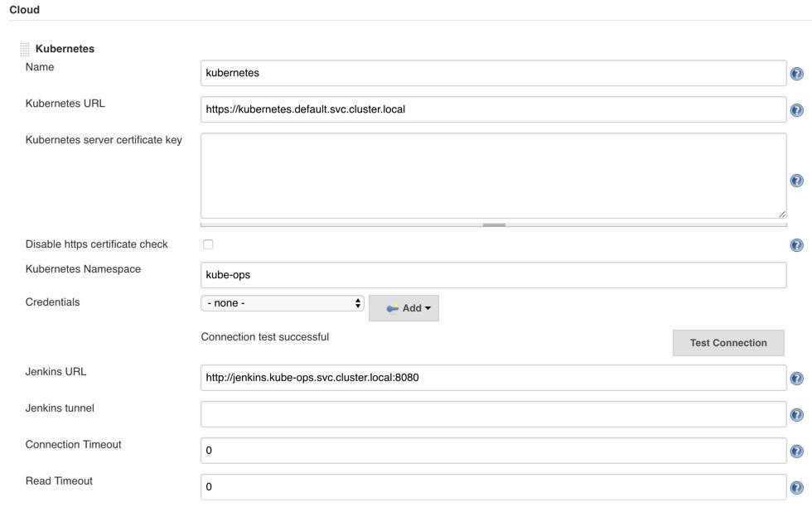Open help for the server certificate key

(796, 180)
